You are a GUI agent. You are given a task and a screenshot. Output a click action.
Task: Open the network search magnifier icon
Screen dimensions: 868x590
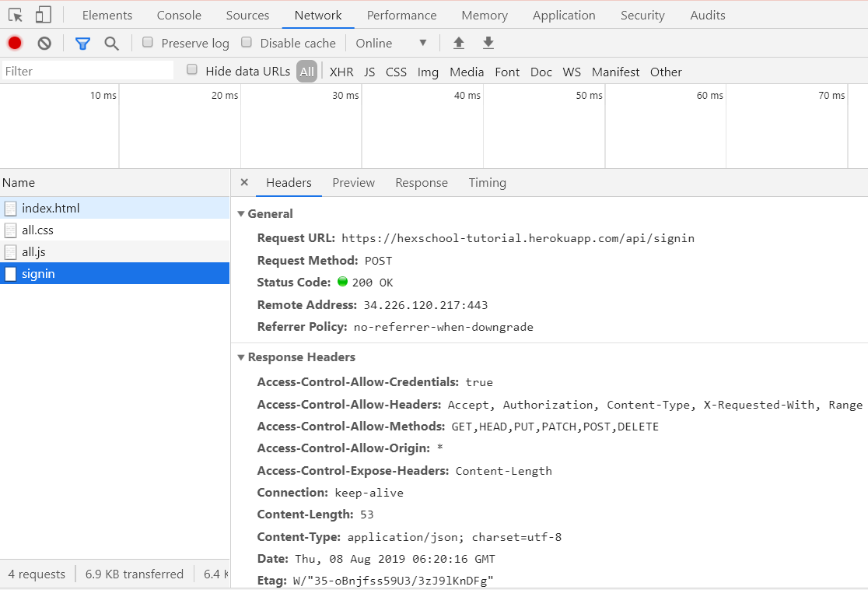tap(112, 43)
